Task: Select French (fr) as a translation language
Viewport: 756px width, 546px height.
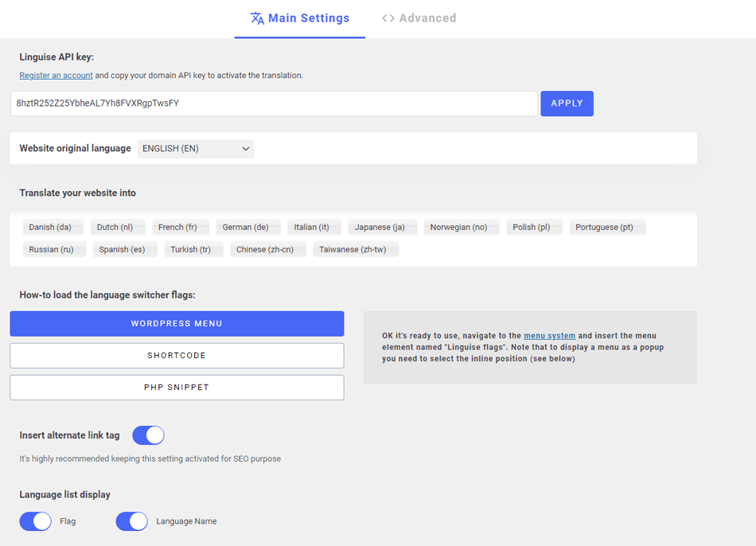Action: [181, 226]
